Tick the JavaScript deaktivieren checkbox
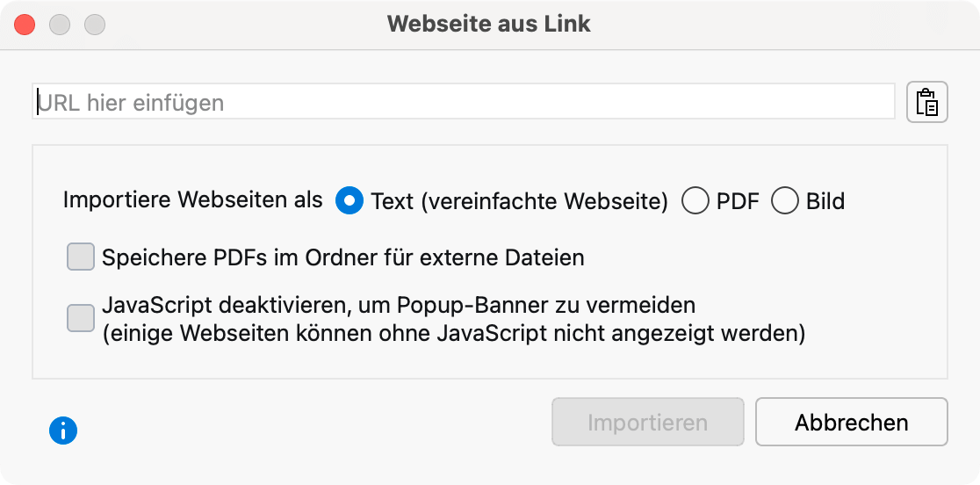Screen dimensions: 980x485 point(81,318)
